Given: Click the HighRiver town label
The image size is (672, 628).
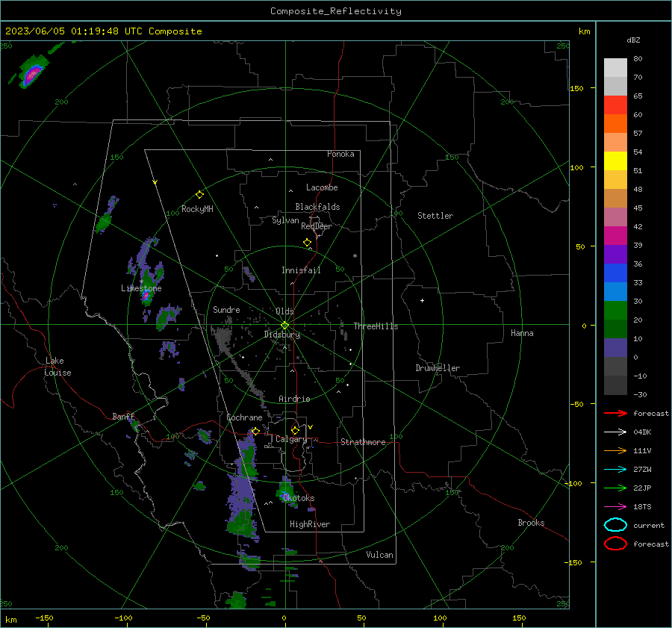Looking at the screenshot, I should 310,524.
